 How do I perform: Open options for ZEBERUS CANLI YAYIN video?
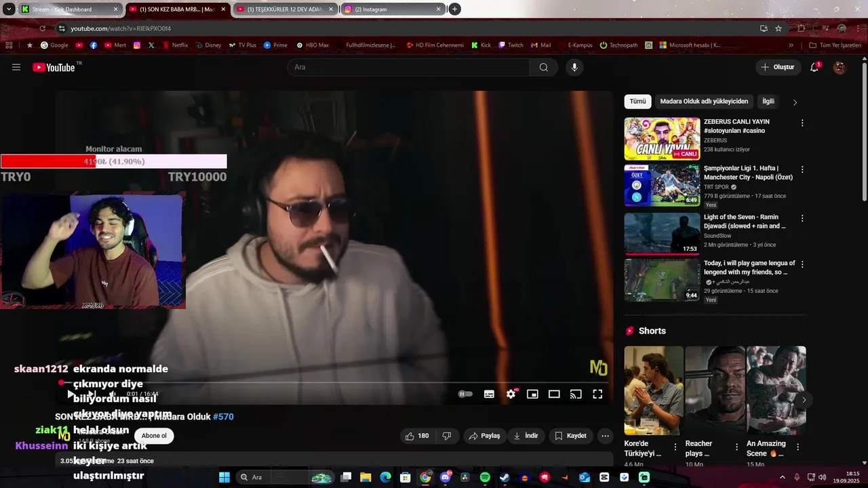[x=802, y=123]
